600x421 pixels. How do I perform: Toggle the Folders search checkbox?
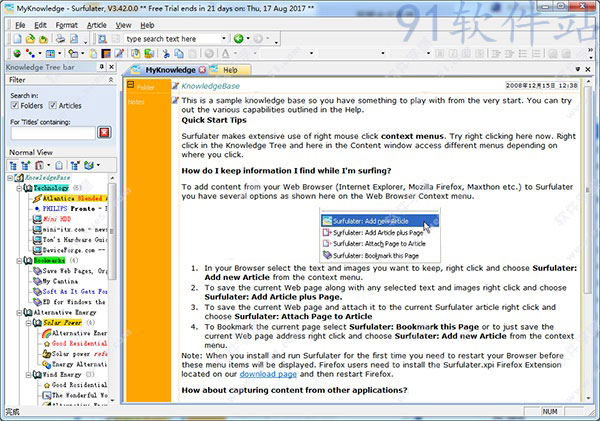click(x=15, y=106)
